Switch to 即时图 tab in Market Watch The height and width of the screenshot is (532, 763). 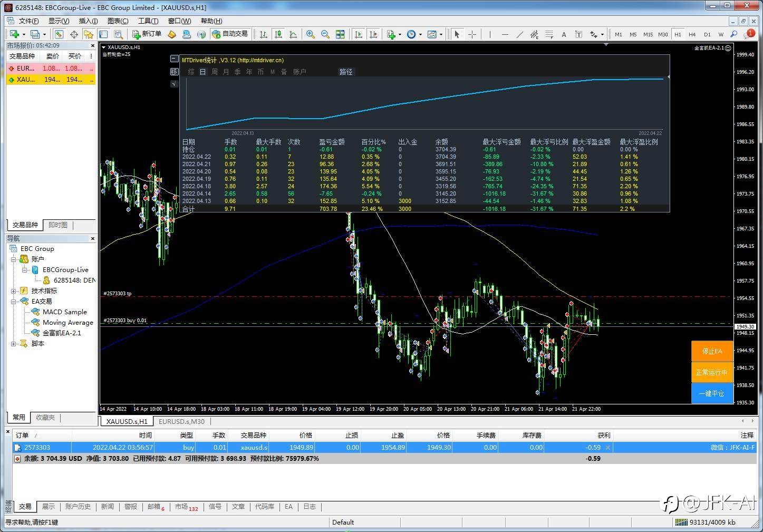pyautogui.click(x=58, y=225)
